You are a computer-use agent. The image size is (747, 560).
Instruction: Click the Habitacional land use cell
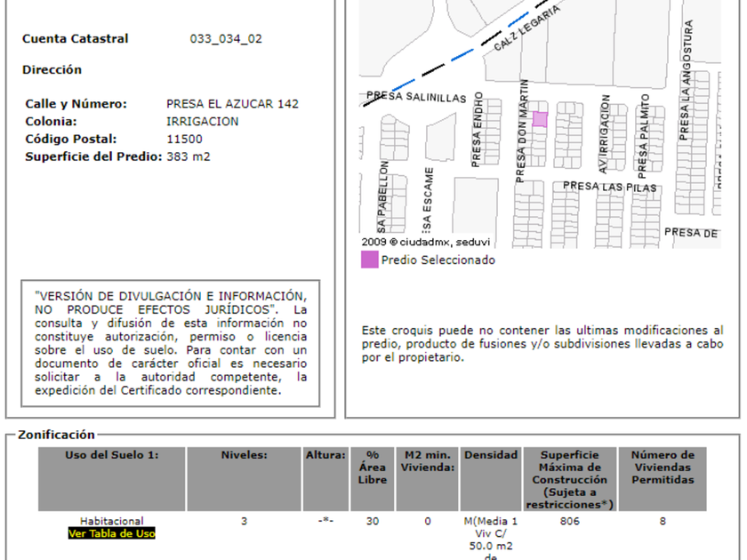point(112,521)
